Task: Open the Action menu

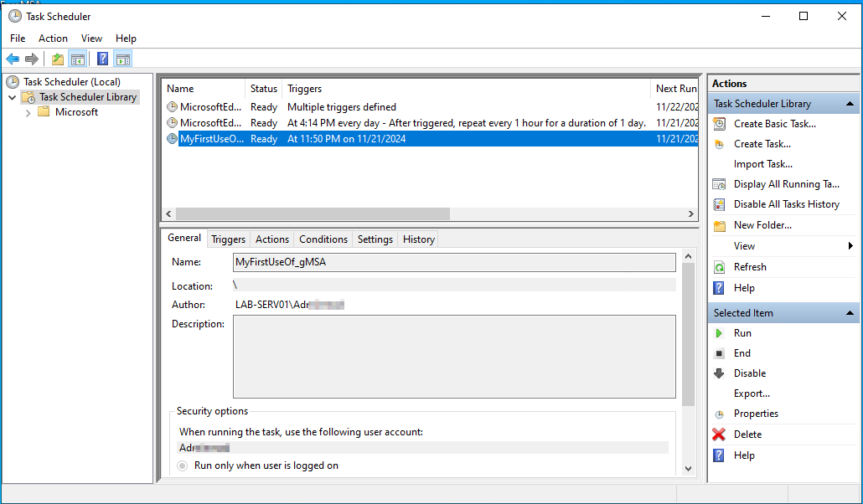Action: pyautogui.click(x=53, y=39)
